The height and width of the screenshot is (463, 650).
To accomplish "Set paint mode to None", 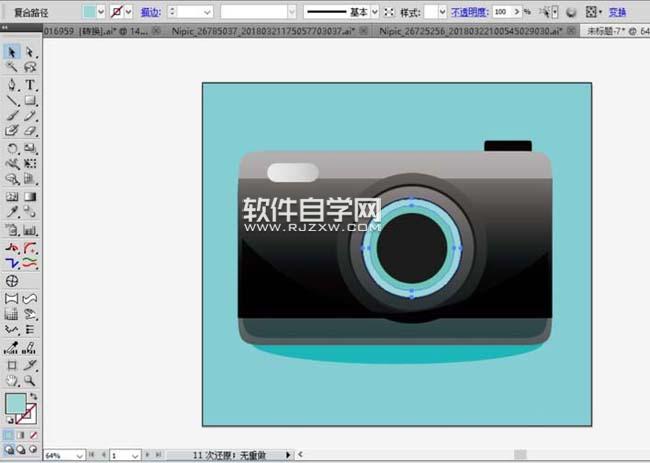I will pos(33,435).
